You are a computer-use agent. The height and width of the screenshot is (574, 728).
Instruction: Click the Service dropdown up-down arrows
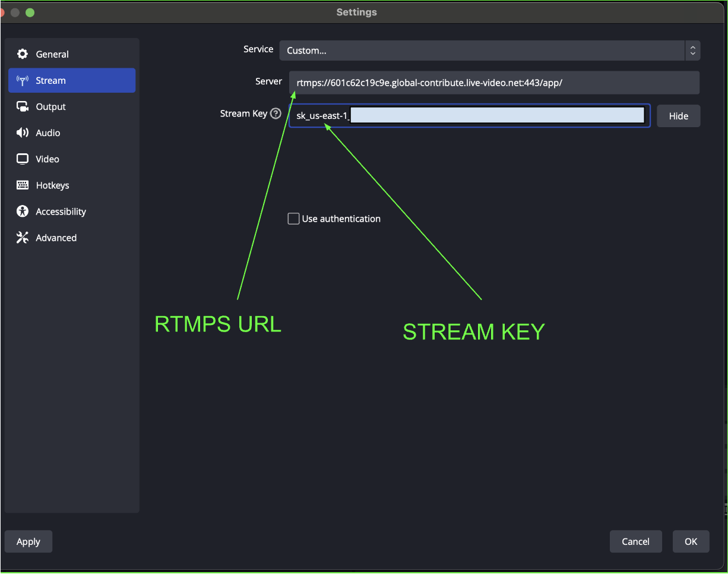click(x=692, y=51)
